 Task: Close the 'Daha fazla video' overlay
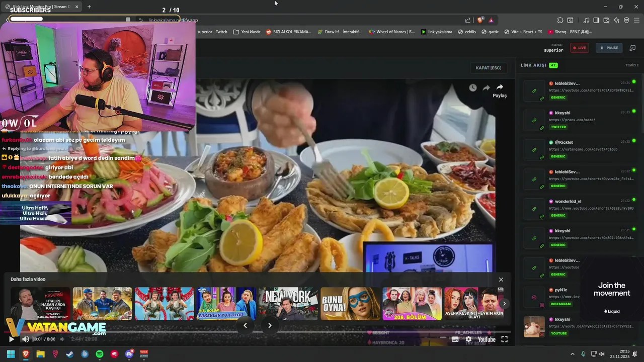pyautogui.click(x=501, y=280)
